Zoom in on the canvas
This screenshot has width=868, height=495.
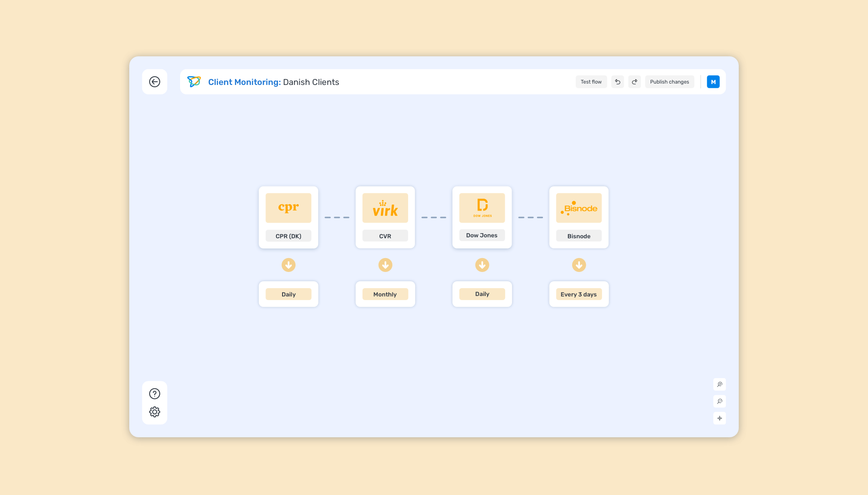click(x=719, y=384)
